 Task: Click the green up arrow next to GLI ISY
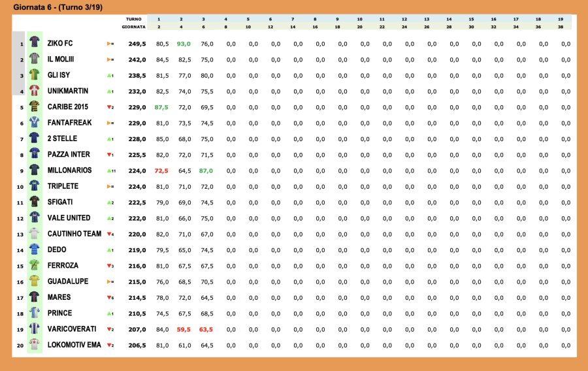(110, 75)
